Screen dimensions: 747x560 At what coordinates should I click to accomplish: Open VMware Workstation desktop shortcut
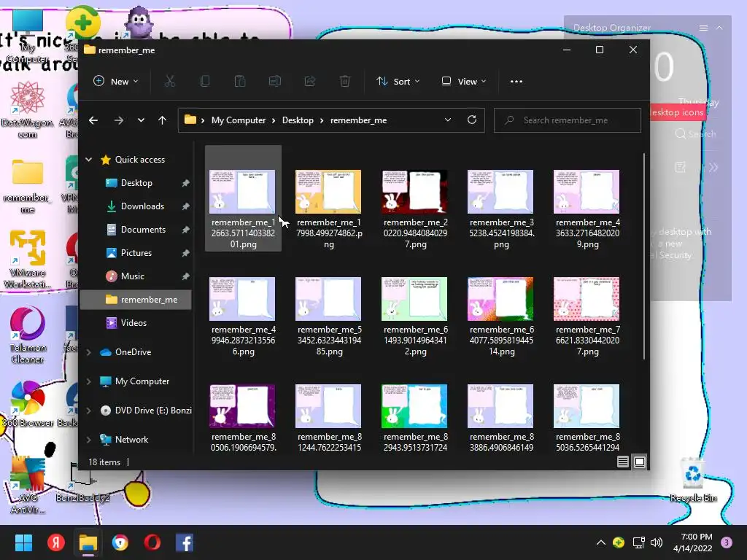pyautogui.click(x=28, y=259)
